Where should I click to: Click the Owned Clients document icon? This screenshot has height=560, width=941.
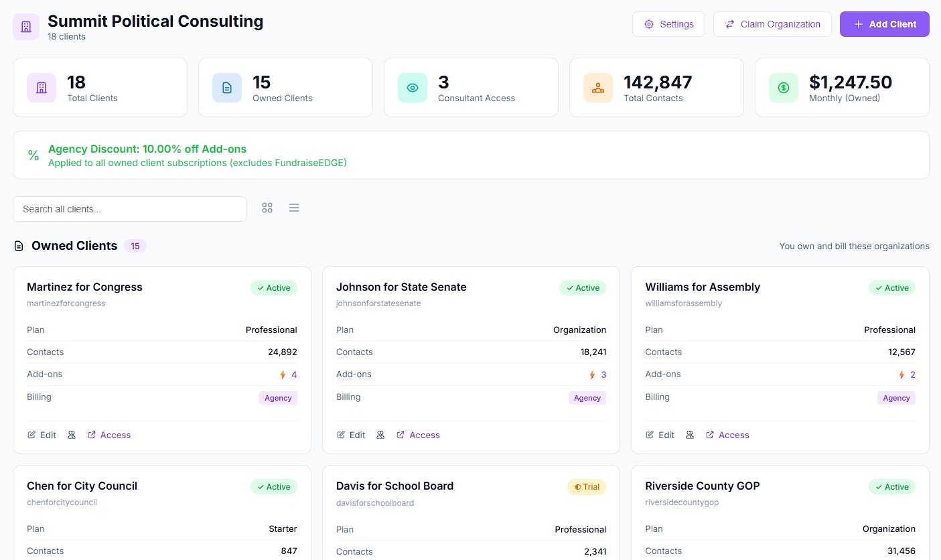227,88
